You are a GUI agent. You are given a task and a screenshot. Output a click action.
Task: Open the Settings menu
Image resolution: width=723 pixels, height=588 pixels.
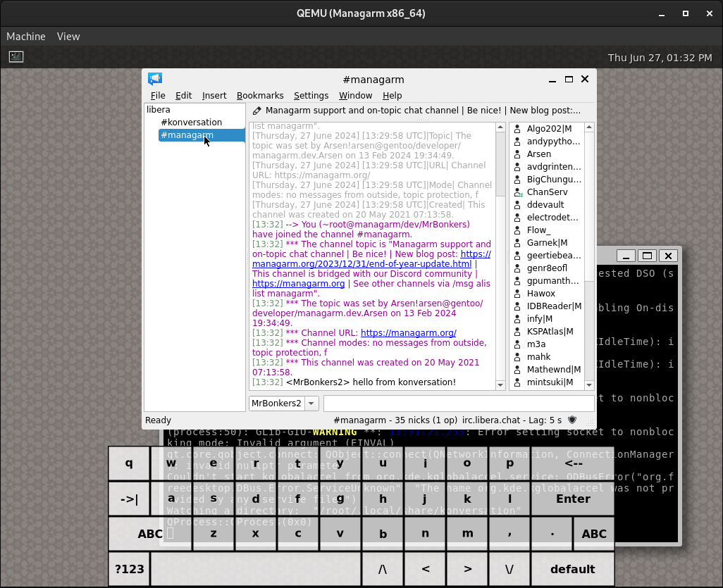click(x=311, y=95)
